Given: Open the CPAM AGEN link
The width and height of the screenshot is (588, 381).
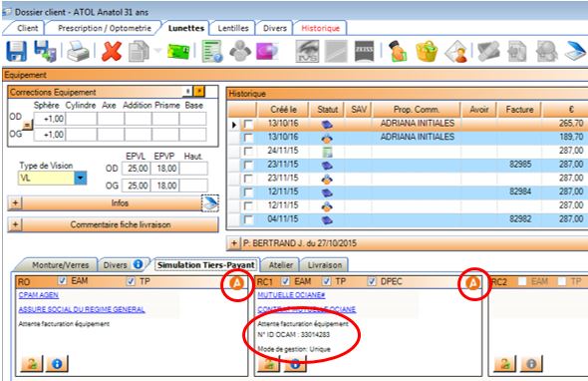Looking at the screenshot, I should pos(39,295).
